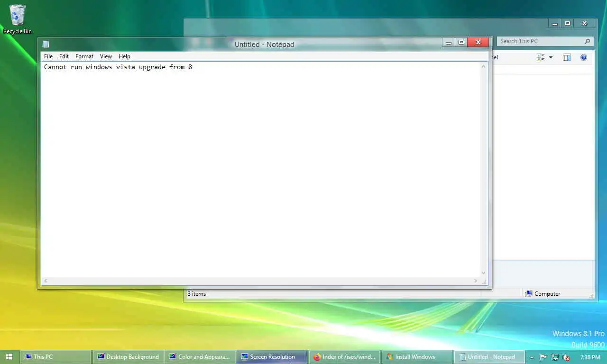The height and width of the screenshot is (364, 607).
Task: Open the Edit menu in Notepad
Action: click(x=64, y=56)
